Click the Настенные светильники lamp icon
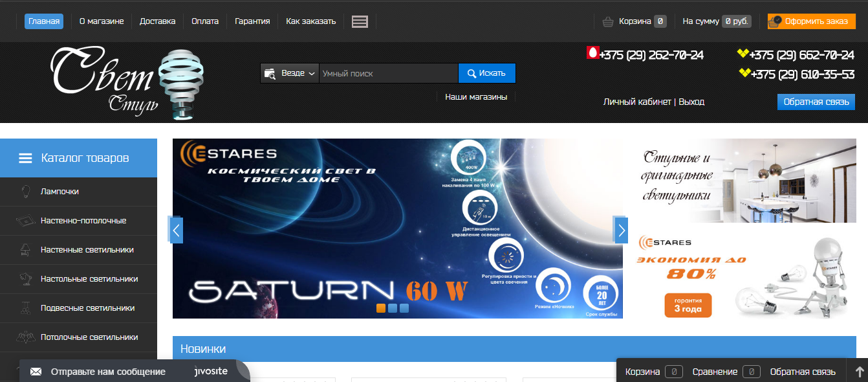The width and height of the screenshot is (868, 382). pyautogui.click(x=25, y=250)
